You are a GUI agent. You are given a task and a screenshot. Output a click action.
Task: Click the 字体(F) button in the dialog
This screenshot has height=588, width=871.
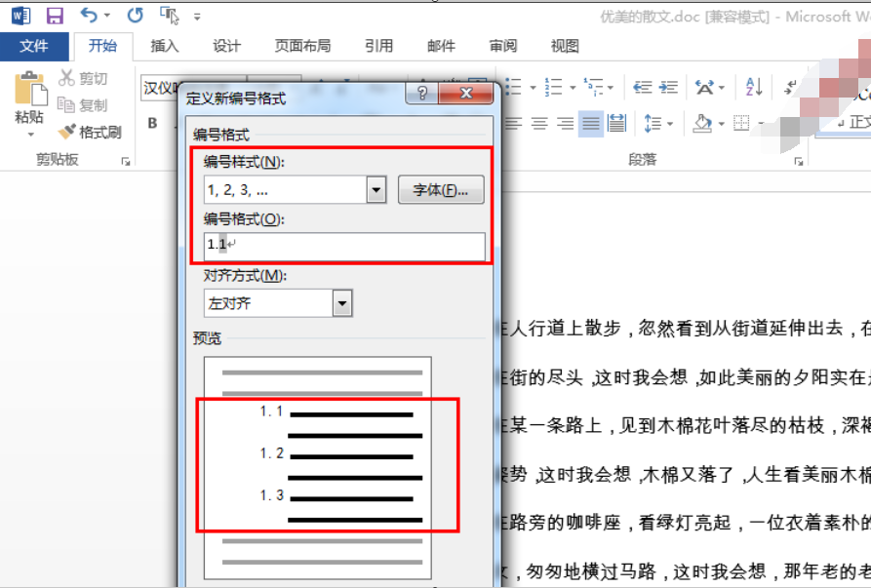point(439,189)
